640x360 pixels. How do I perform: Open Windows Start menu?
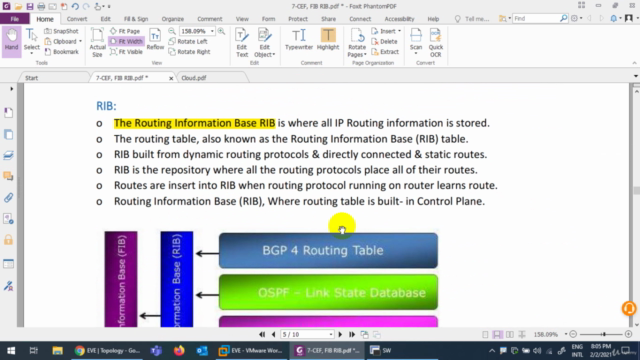click(11, 351)
